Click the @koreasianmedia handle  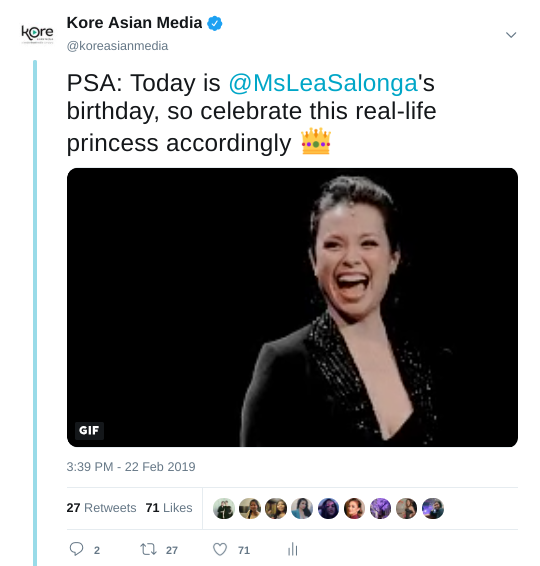tap(117, 46)
